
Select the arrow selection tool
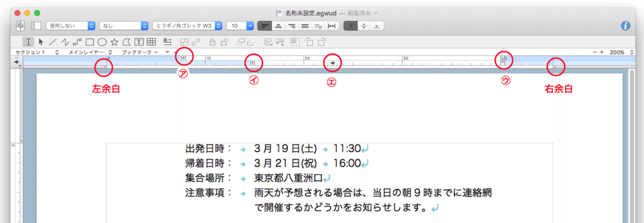[41, 41]
